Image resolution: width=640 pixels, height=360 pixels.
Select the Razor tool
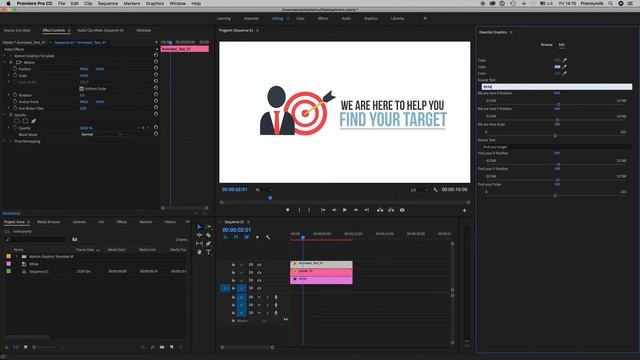[209, 235]
